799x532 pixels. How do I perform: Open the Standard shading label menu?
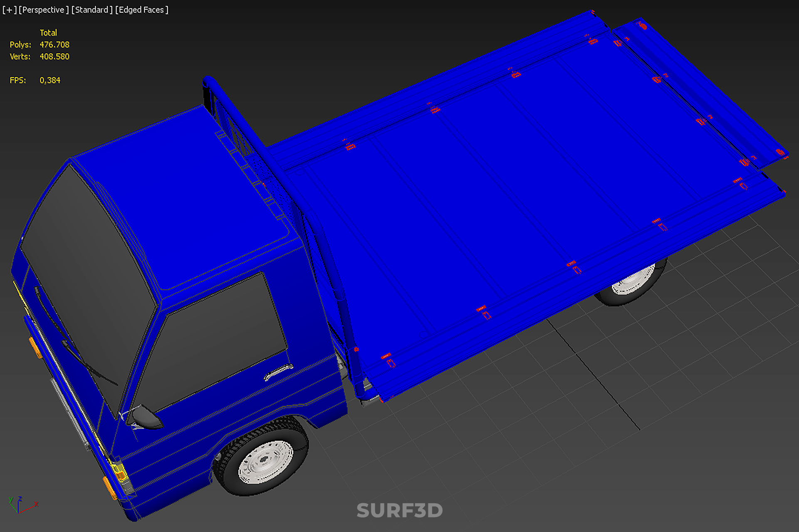click(92, 10)
